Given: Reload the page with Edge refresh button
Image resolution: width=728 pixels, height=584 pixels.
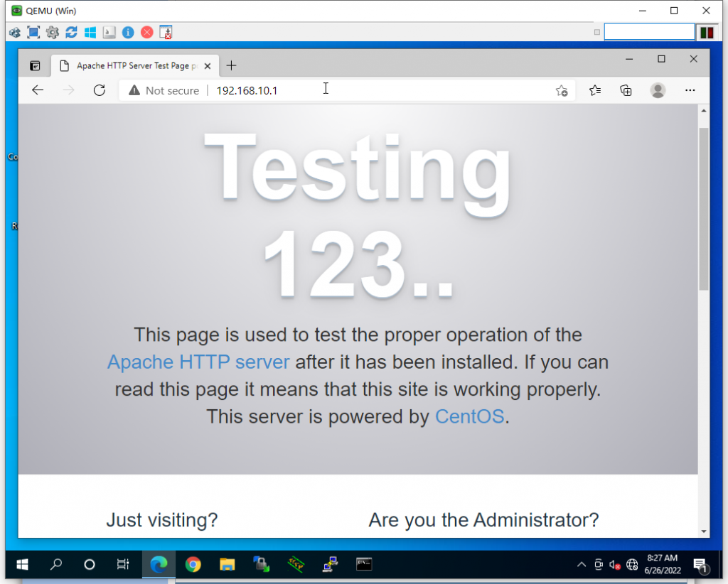Looking at the screenshot, I should (100, 90).
